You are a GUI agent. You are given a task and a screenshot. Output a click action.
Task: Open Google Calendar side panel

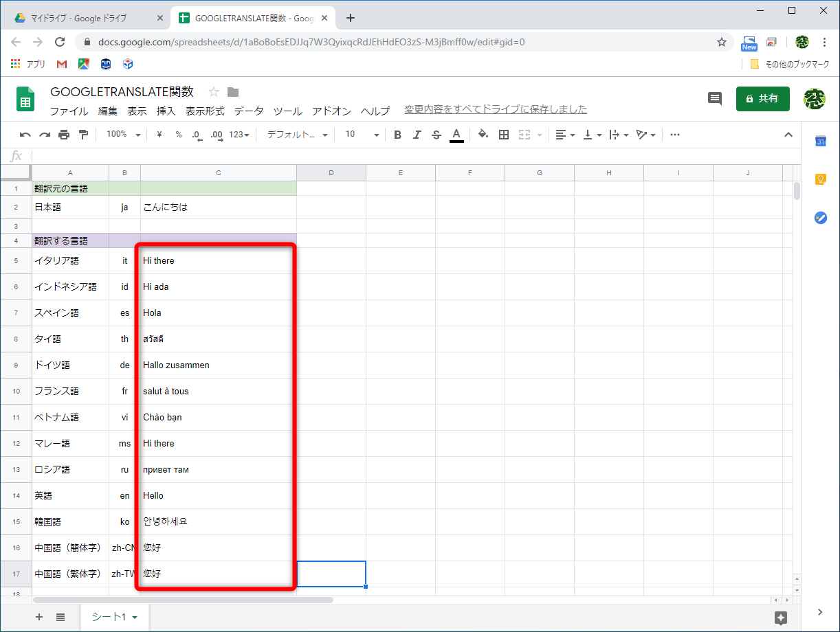(x=821, y=142)
